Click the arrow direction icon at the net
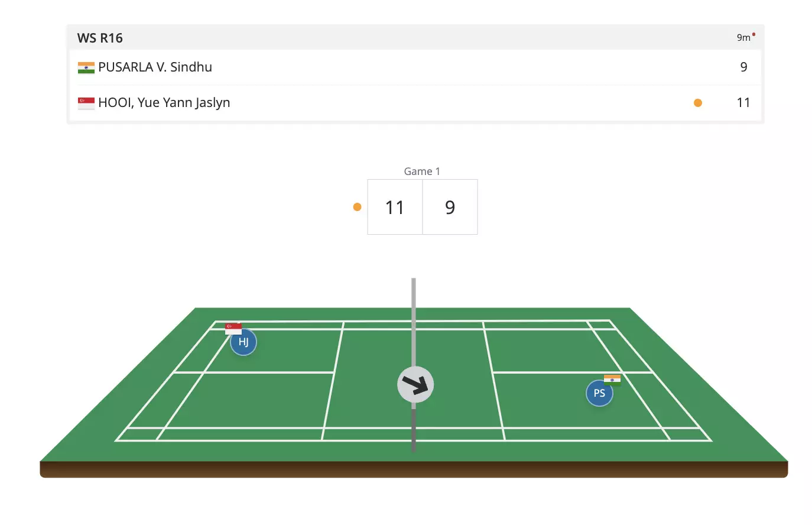812x525 pixels. click(x=415, y=385)
